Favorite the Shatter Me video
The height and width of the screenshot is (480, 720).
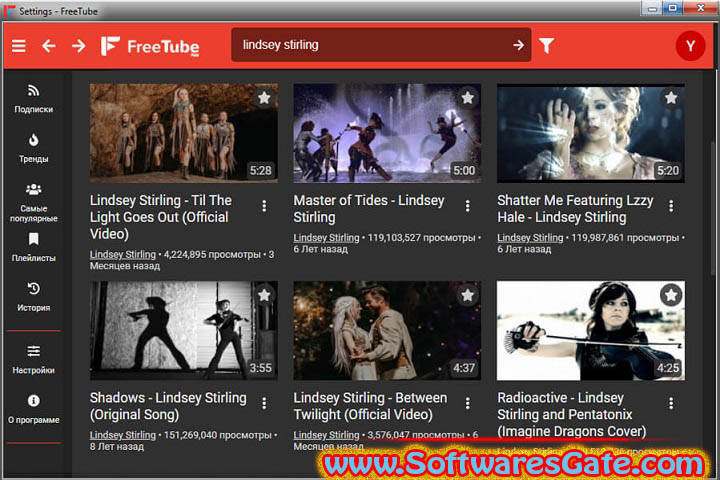671,97
